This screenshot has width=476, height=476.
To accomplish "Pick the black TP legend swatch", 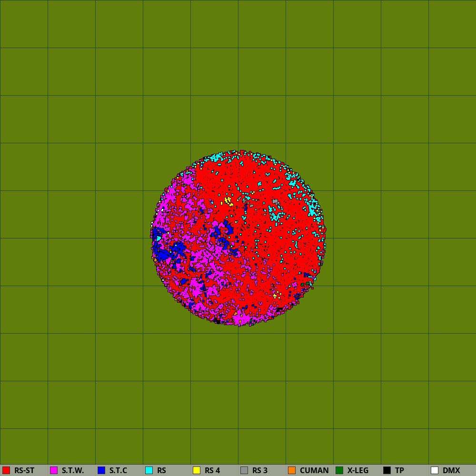I will click(x=387, y=470).
